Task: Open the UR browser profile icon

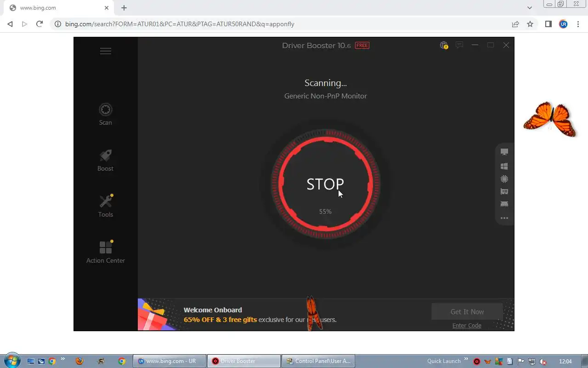Action: pyautogui.click(x=563, y=24)
